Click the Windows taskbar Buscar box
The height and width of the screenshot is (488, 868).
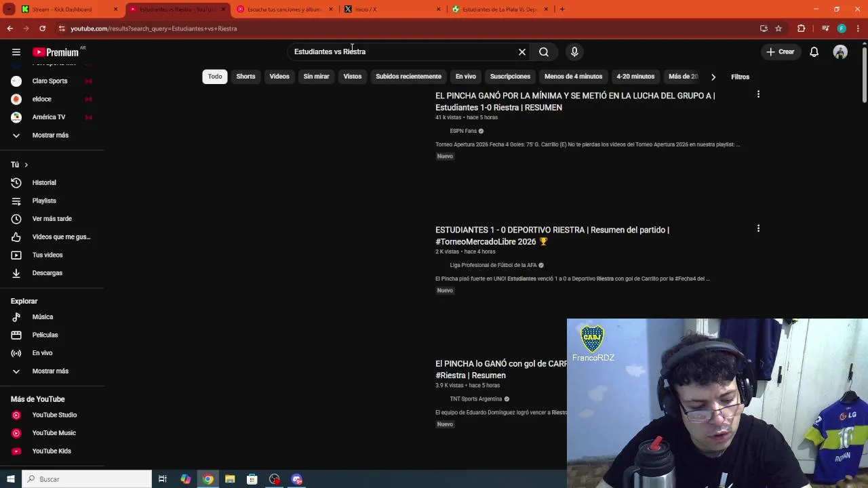(87, 479)
